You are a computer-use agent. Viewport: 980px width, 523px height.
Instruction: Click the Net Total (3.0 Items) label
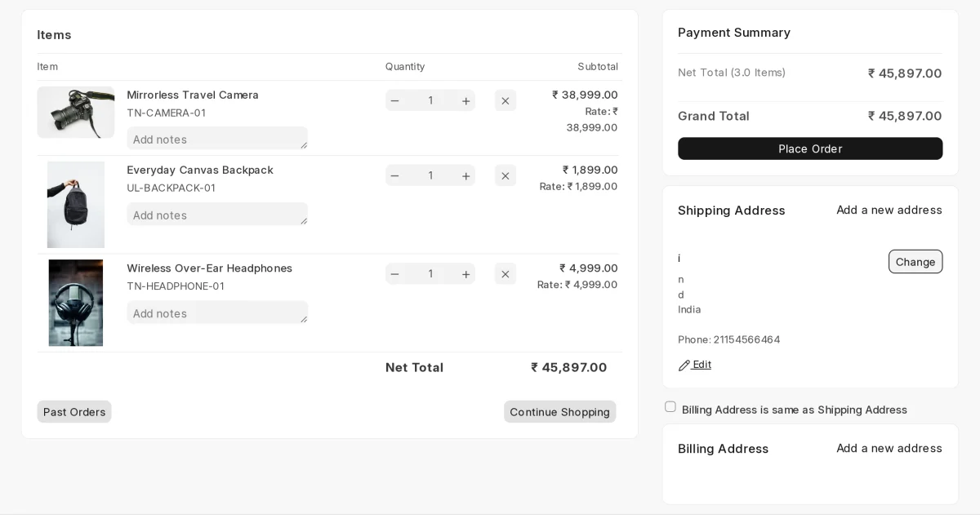tap(732, 73)
